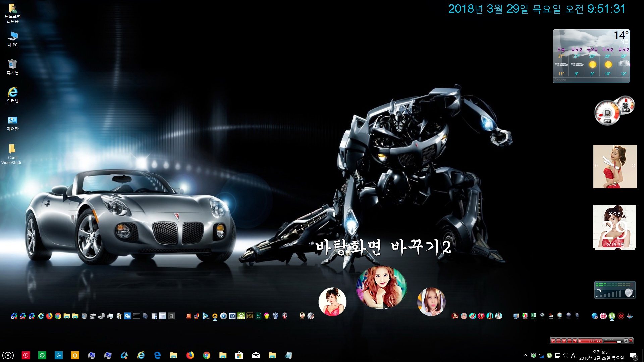Open the calculator icon in the dock
Image resolution: width=644 pixels, height=362 pixels.
(171, 316)
